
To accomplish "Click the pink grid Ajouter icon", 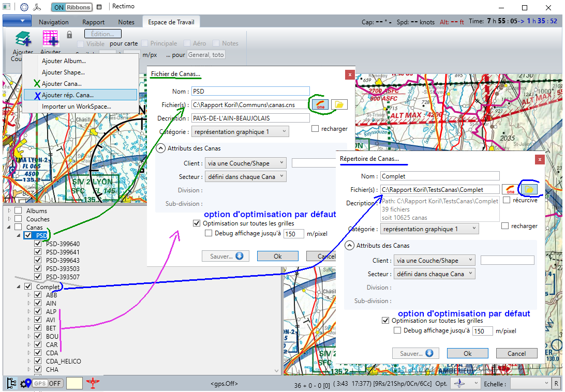I will [51, 39].
